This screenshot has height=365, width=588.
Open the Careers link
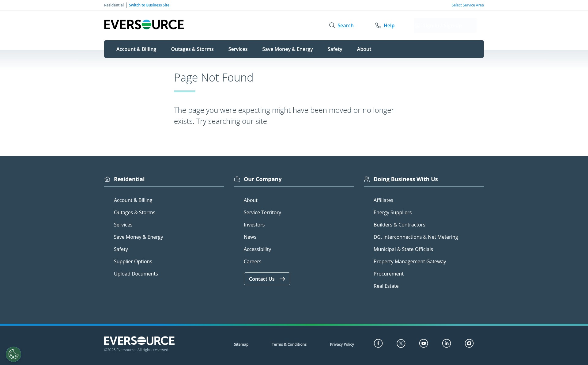pos(252,261)
